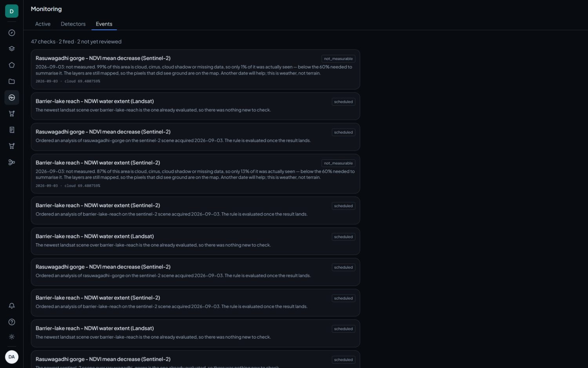Open the workspace switcher with green D avatar
588x368 pixels.
(11, 11)
